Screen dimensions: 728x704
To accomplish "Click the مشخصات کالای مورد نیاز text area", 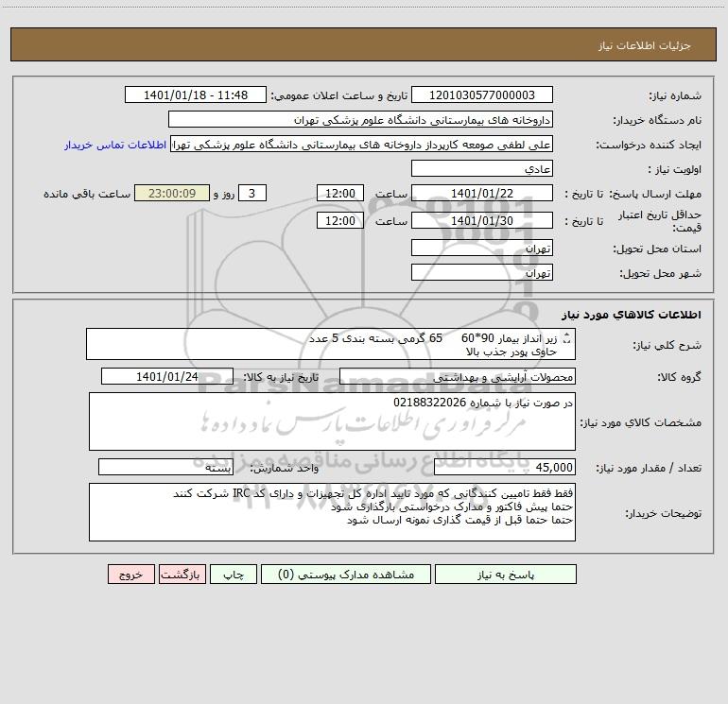I will [x=332, y=421].
